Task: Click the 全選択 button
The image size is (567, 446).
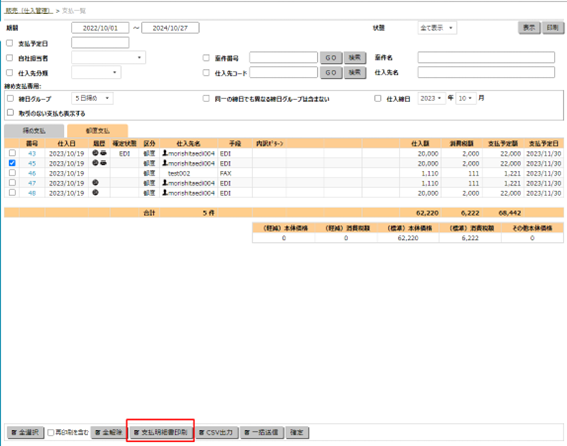Action: click(25, 432)
